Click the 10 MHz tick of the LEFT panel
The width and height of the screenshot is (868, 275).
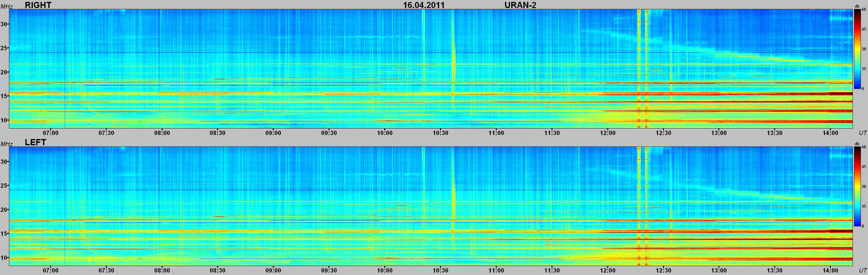click(4, 258)
